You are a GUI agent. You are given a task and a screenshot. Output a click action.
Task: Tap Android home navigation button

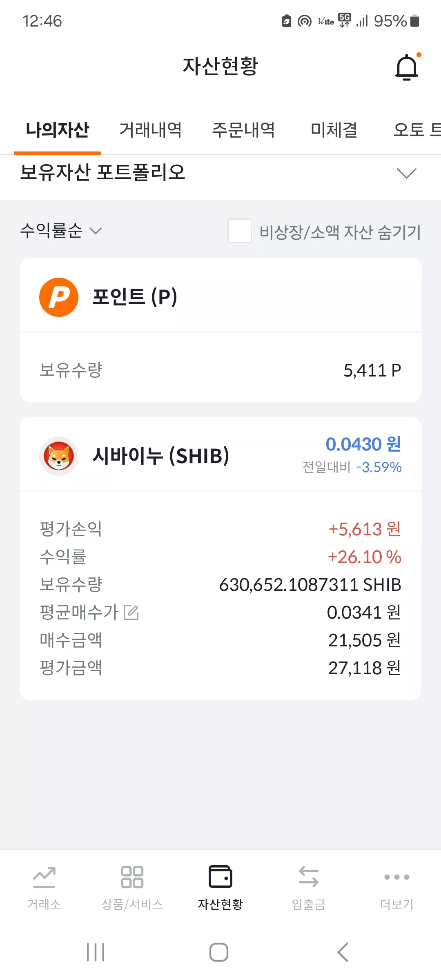click(219, 952)
